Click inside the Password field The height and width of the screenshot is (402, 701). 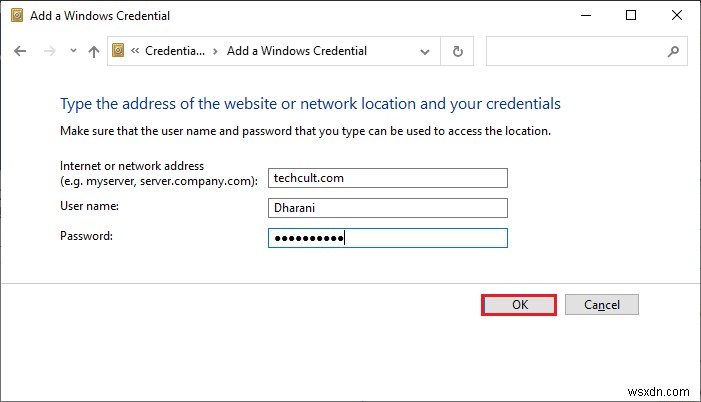pyautogui.click(x=387, y=238)
